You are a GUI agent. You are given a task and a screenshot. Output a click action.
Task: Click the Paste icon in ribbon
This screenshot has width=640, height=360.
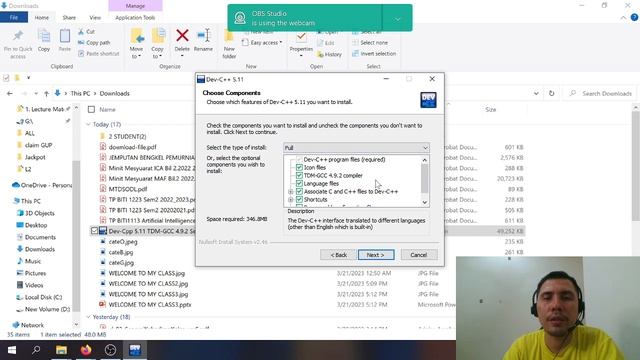[64, 37]
